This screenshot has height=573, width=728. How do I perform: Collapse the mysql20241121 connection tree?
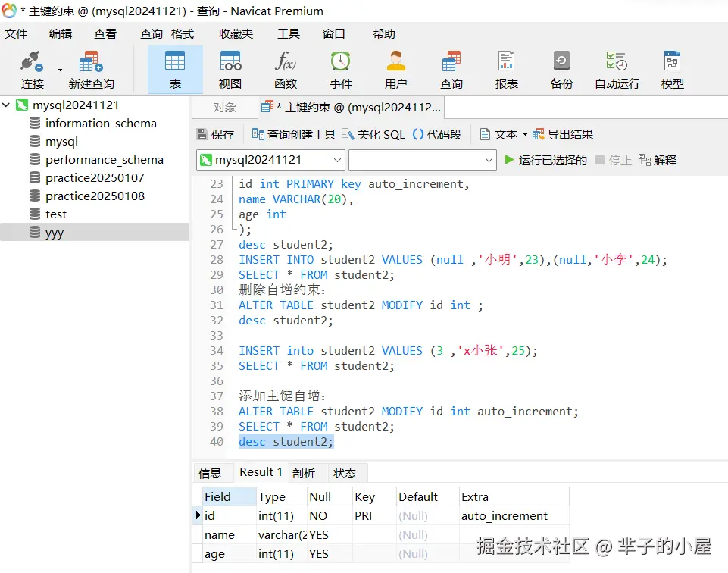tap(6, 105)
